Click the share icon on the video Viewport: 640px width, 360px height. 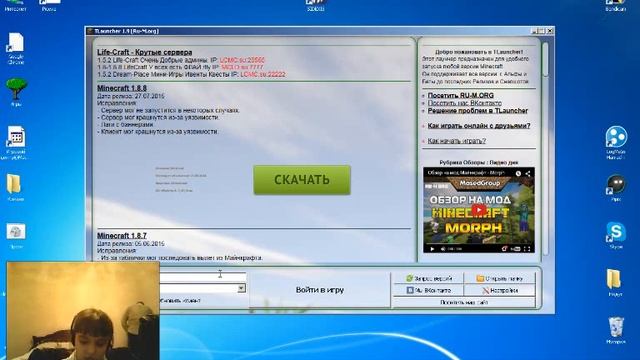click(x=528, y=173)
